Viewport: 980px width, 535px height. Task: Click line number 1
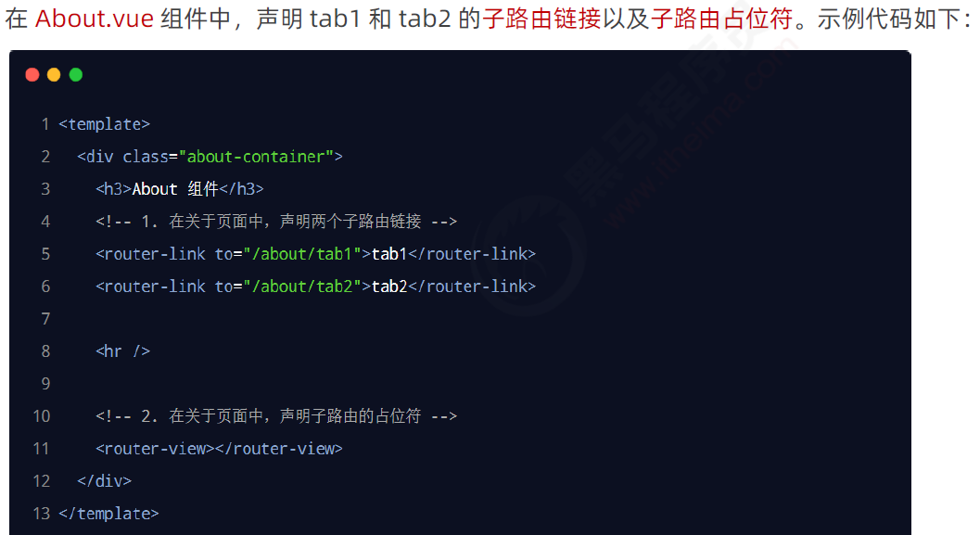click(x=45, y=124)
